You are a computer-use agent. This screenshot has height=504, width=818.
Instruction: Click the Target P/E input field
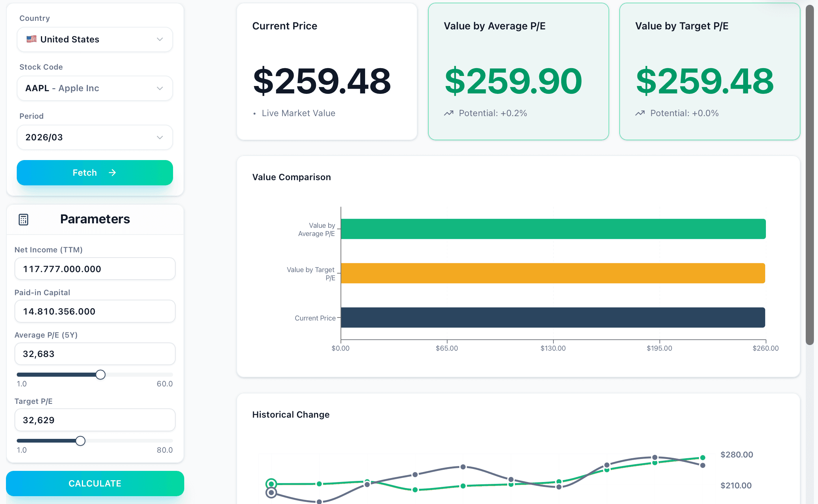pyautogui.click(x=95, y=420)
